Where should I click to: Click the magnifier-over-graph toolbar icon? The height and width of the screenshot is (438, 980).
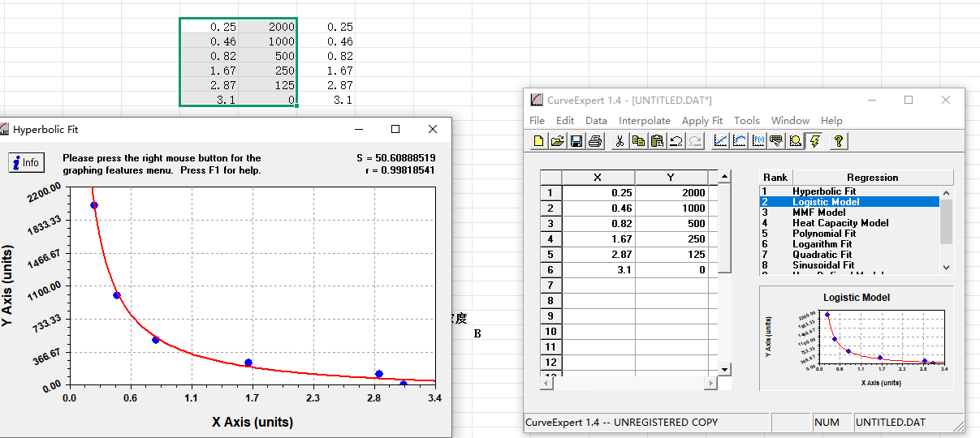click(x=796, y=141)
